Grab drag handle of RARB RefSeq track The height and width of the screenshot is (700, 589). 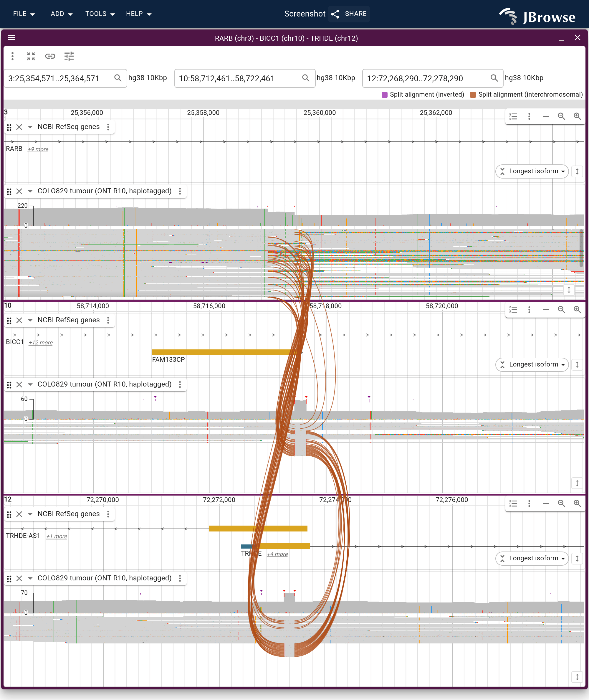(9, 127)
